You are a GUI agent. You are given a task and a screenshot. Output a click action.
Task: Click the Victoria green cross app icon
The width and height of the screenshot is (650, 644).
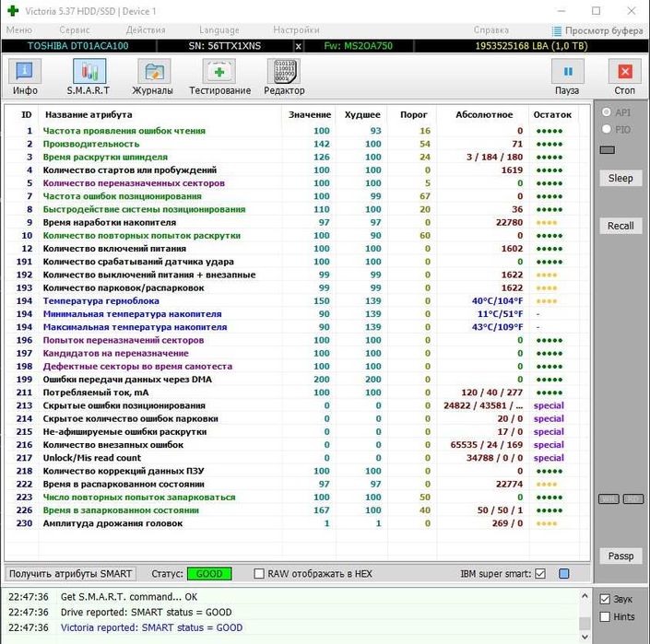coord(13,10)
